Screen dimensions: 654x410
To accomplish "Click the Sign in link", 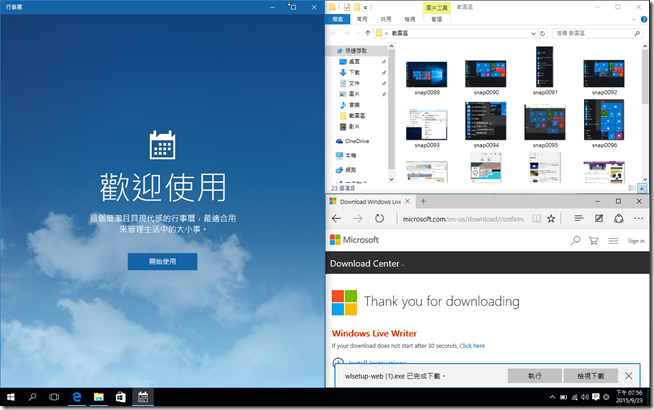I will pos(636,241).
